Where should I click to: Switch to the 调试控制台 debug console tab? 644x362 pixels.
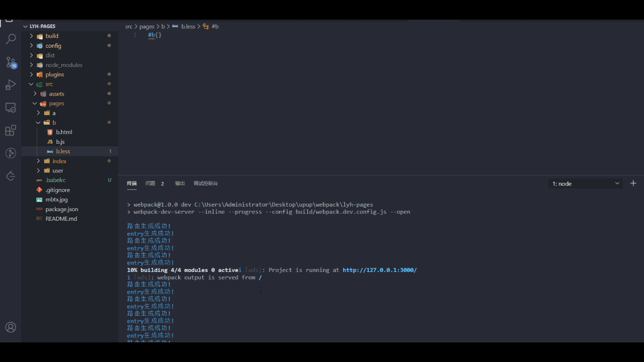[x=206, y=184]
